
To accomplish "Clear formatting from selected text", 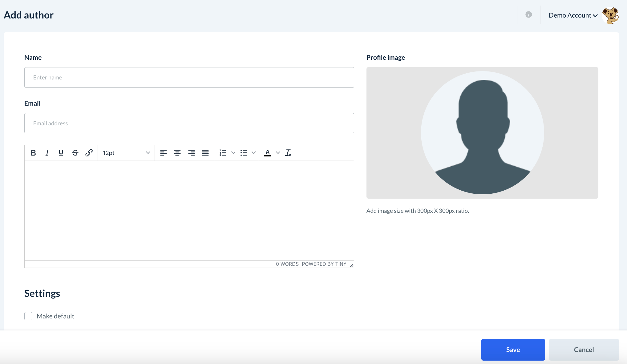I will pos(288,153).
